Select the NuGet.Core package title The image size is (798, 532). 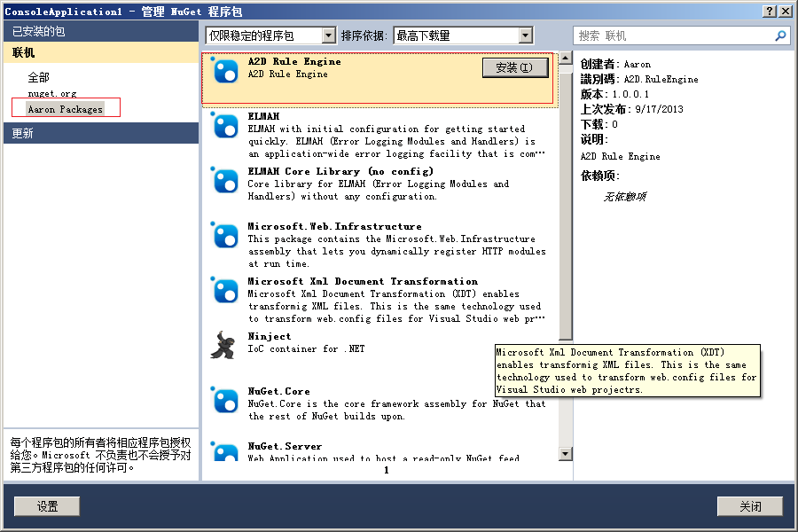(279, 392)
